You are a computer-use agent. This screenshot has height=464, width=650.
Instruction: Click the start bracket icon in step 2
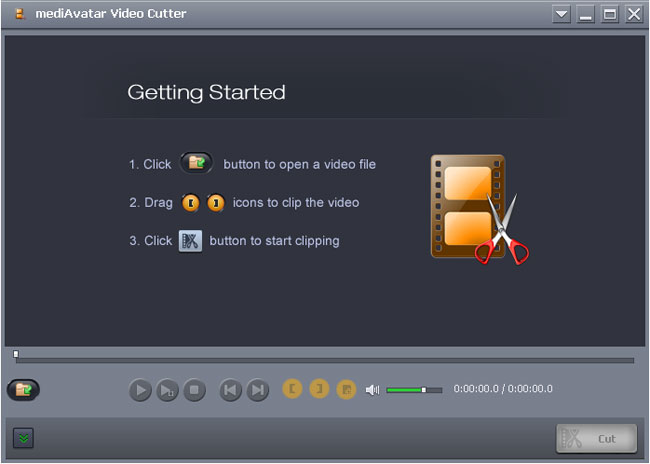pyautogui.click(x=191, y=203)
